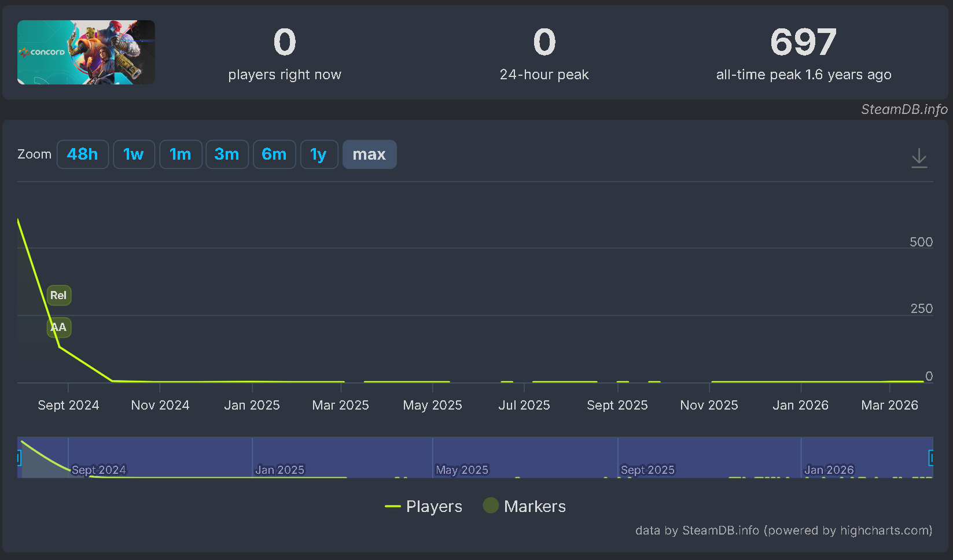The height and width of the screenshot is (560, 953).
Task: Toggle the Markers series in legend
Action: (524, 506)
